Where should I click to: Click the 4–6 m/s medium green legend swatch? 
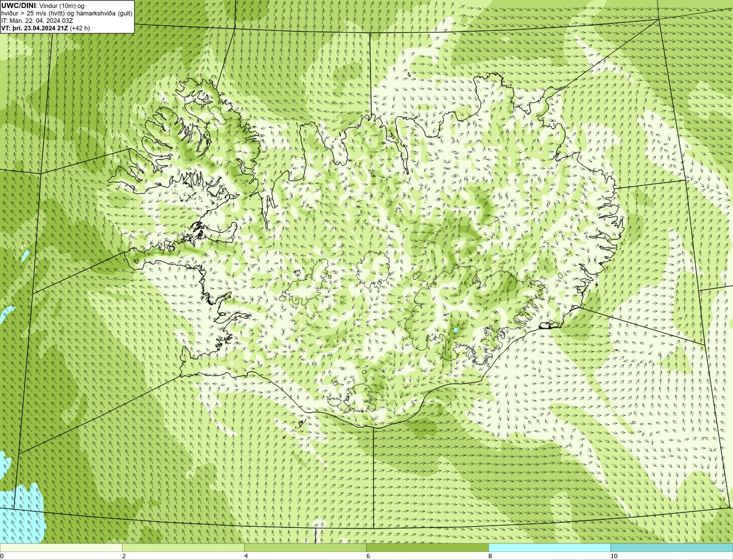click(x=305, y=548)
